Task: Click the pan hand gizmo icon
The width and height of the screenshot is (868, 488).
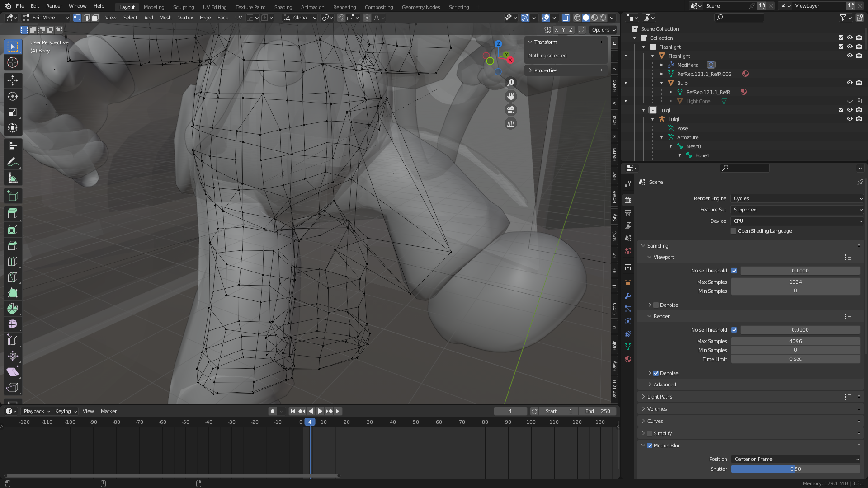Action: (511, 96)
